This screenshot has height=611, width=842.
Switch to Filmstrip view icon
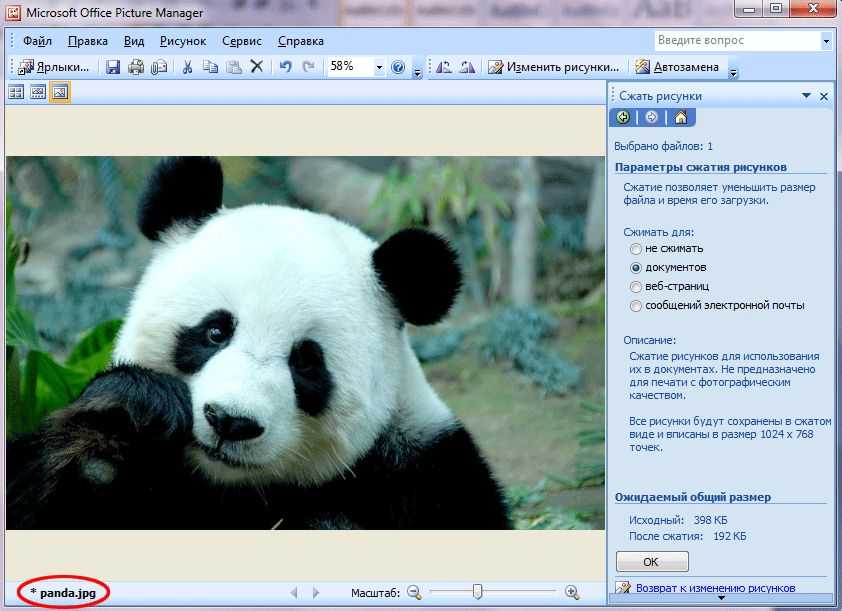pos(38,92)
